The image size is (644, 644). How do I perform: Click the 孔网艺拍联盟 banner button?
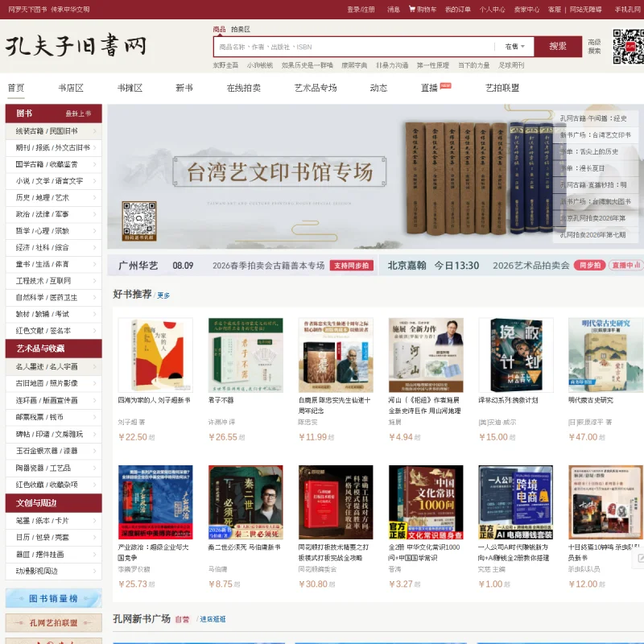[53, 622]
